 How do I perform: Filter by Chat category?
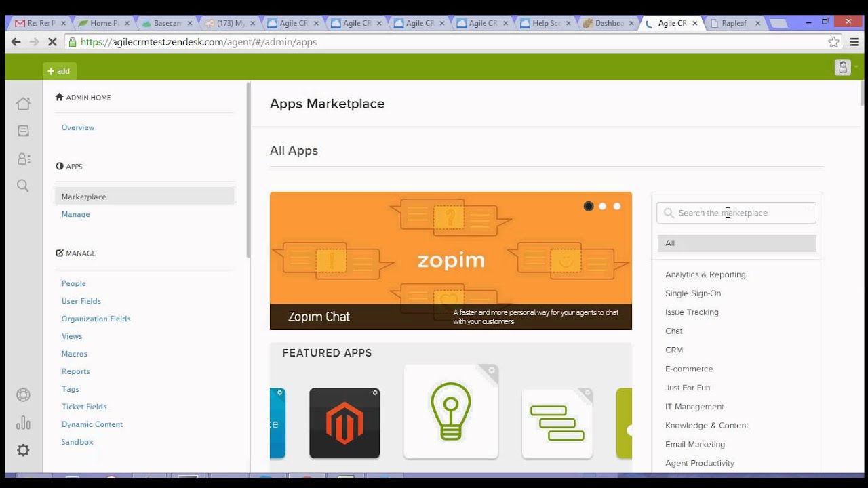pyautogui.click(x=674, y=331)
